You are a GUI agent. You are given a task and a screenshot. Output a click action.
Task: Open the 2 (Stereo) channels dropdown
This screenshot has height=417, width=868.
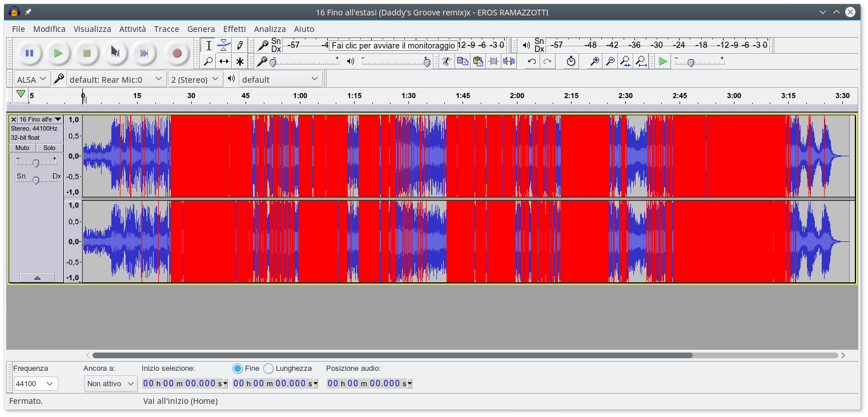click(x=196, y=79)
